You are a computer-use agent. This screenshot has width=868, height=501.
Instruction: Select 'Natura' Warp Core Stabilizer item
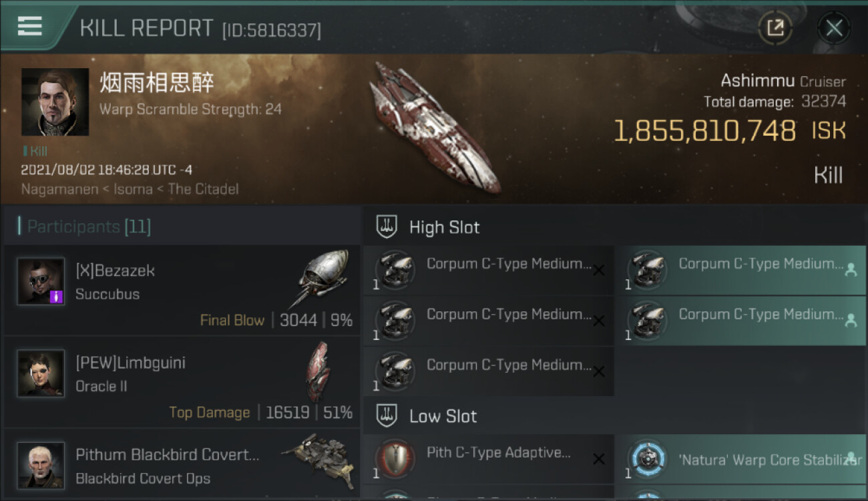click(740, 460)
